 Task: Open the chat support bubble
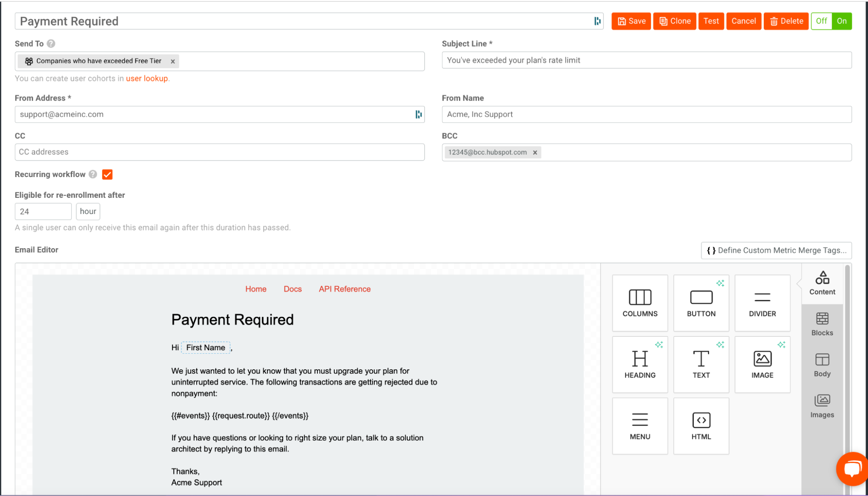point(851,469)
